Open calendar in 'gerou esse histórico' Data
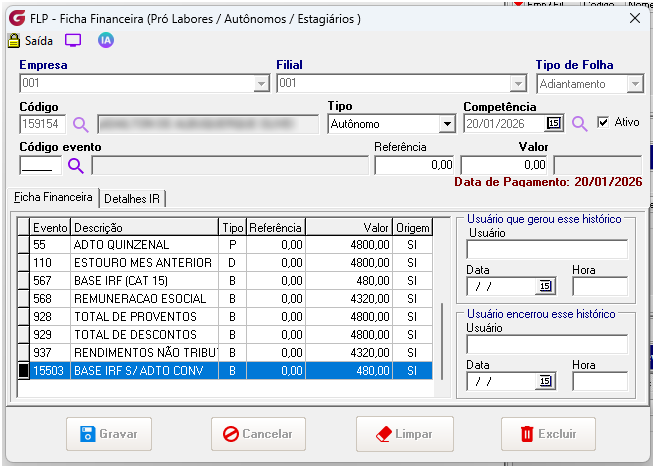 tap(545, 286)
